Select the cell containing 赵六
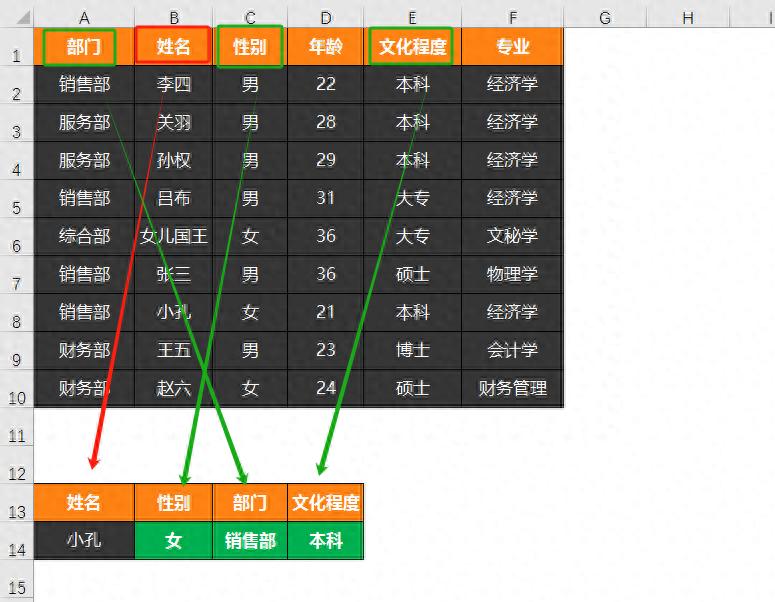This screenshot has width=775, height=602. point(173,388)
